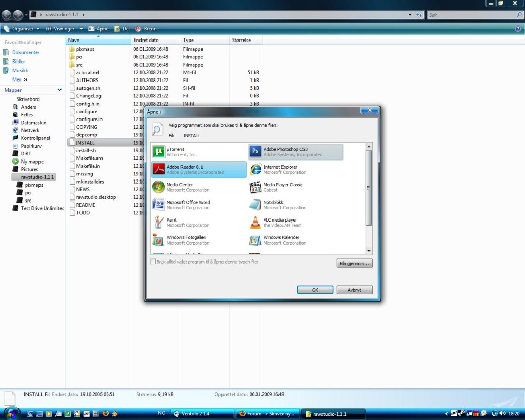Collapse the Mapper folders pane chevron
The height and width of the screenshot is (420, 525).
59,90
